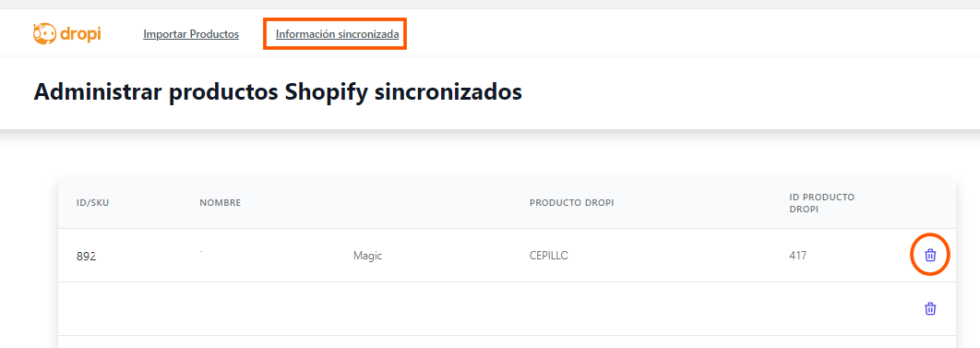
Task: Click the partially visible third table row
Action: click(507, 342)
